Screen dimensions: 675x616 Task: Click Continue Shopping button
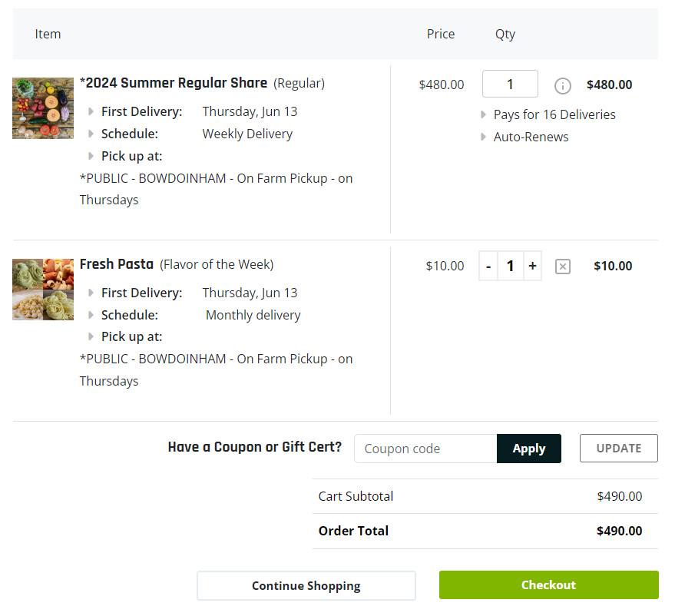(306, 585)
